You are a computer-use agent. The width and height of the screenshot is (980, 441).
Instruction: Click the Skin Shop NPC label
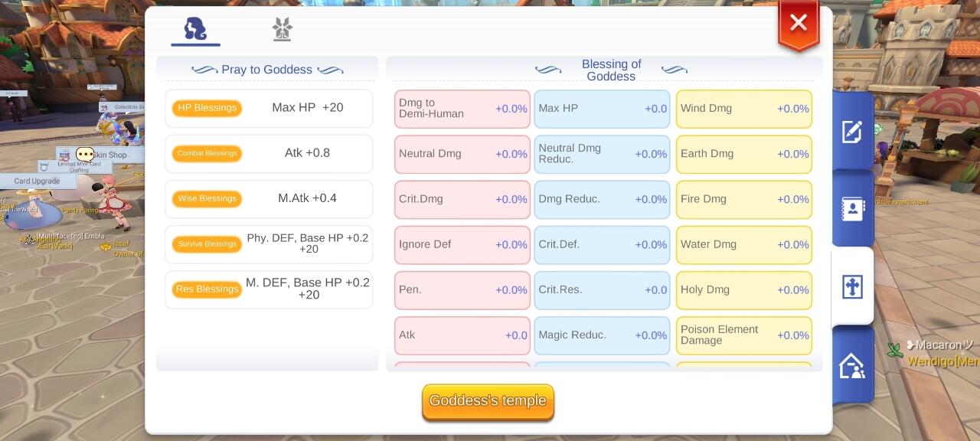(x=110, y=155)
